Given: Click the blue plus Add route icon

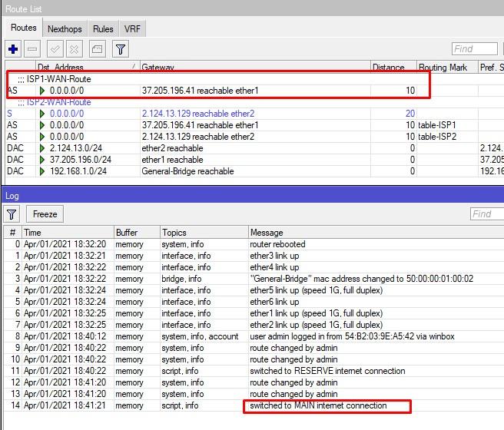Looking at the screenshot, I should [x=14, y=49].
